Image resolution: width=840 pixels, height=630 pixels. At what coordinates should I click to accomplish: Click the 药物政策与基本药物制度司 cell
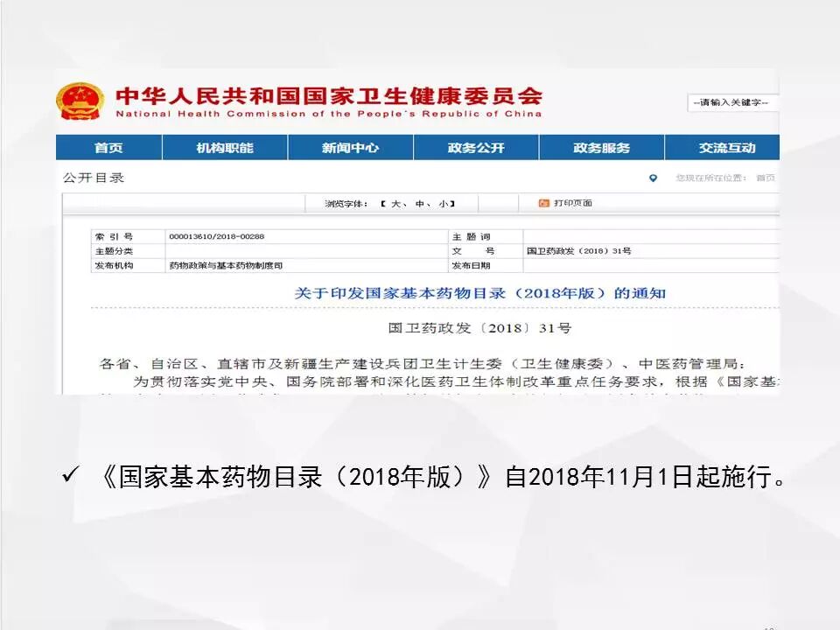pyautogui.click(x=226, y=265)
